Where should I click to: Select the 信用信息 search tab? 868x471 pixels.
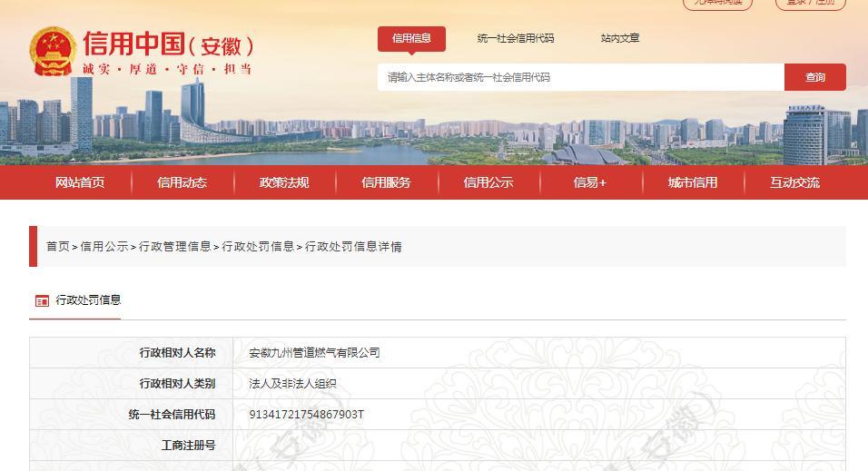tap(411, 39)
